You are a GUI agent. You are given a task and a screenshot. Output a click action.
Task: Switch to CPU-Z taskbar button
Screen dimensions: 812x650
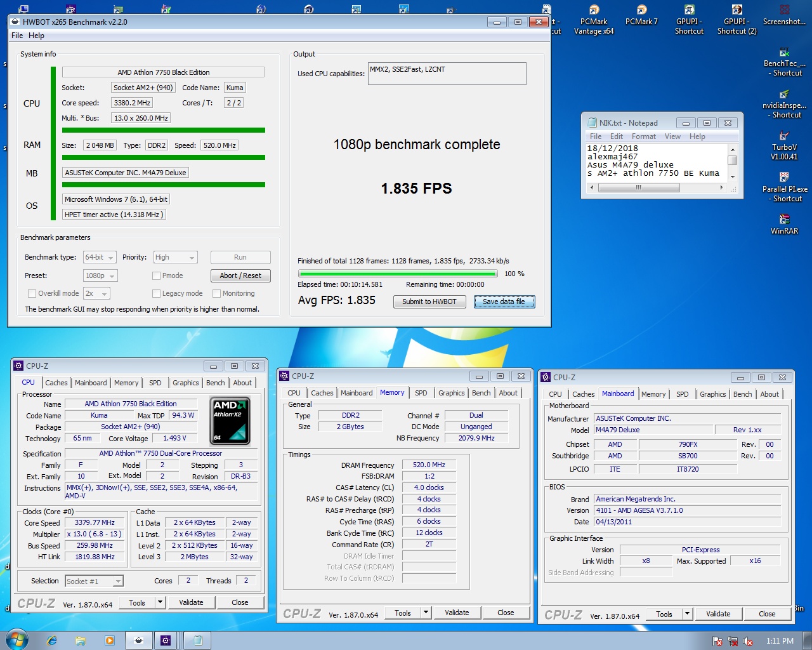(x=166, y=640)
